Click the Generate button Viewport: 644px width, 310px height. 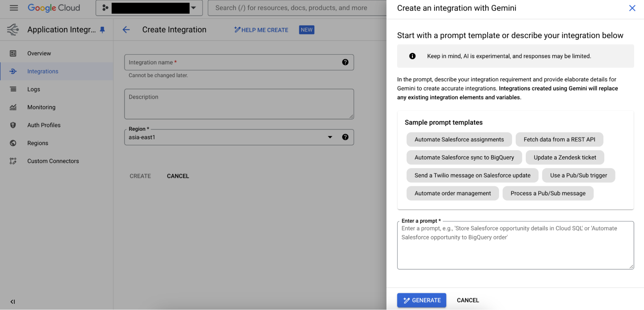pos(421,300)
